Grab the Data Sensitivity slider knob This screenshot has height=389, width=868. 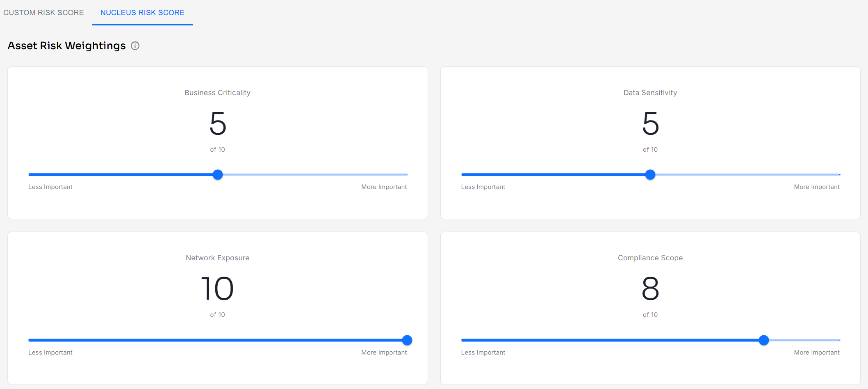[650, 175]
